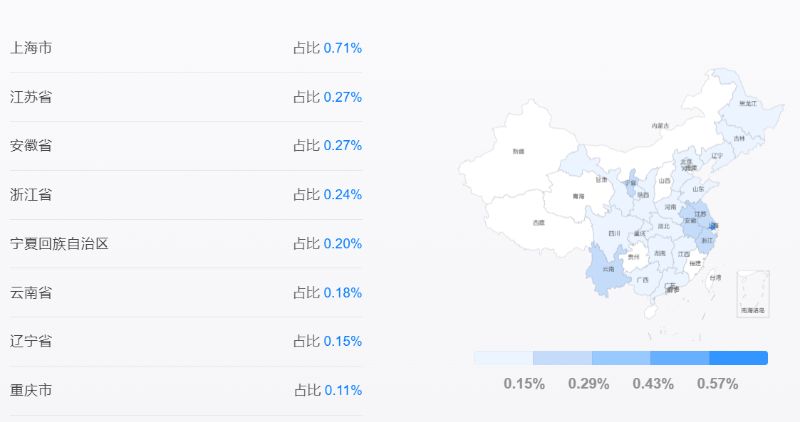Screen dimensions: 800x422
Task: Click the 0.20% value for 宁夏
Action: (x=342, y=244)
